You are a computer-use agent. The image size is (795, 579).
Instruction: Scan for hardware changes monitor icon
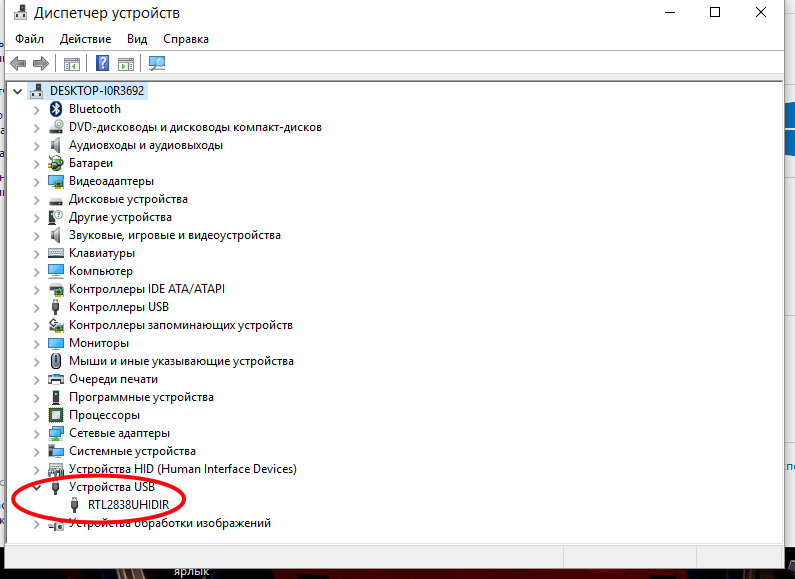click(x=157, y=63)
